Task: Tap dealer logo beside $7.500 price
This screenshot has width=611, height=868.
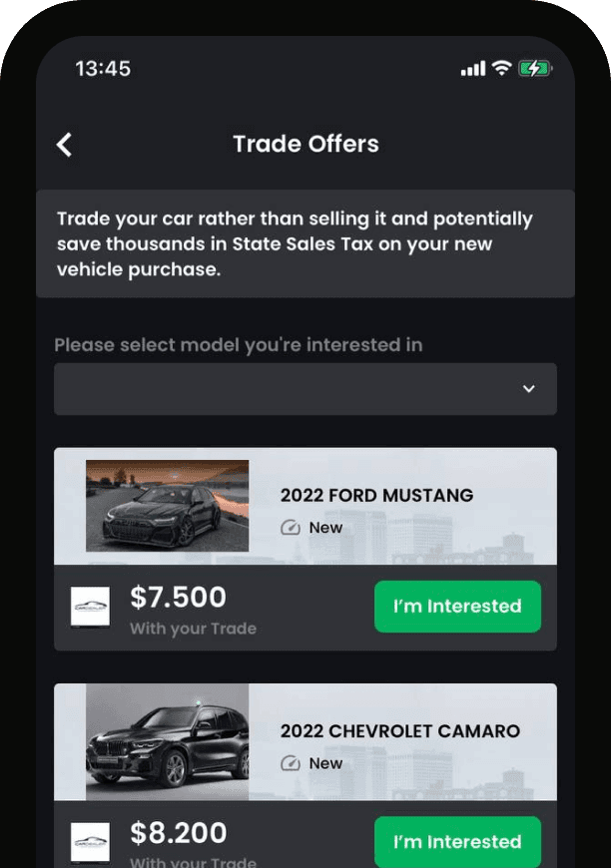Action: coord(90,607)
